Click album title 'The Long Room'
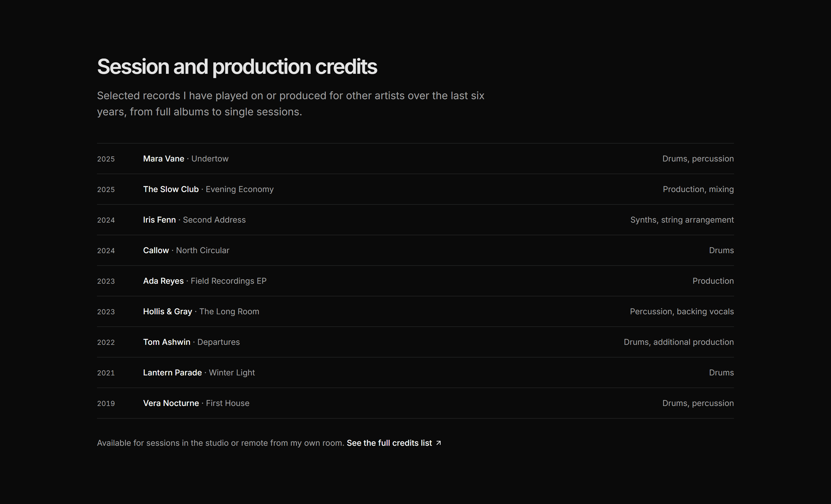This screenshot has width=831, height=504. point(229,312)
